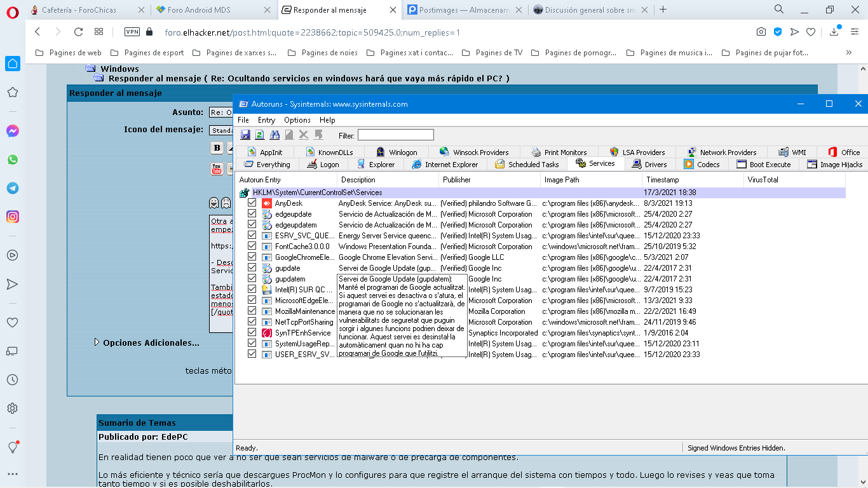Open the history clock in Opera sidebar
868x488 pixels.
coord(12,379)
